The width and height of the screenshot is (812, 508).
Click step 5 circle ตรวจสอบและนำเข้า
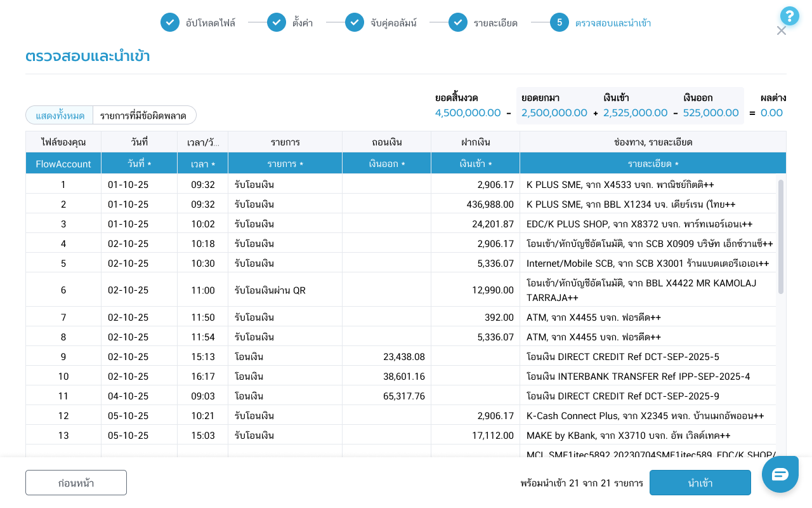(560, 23)
